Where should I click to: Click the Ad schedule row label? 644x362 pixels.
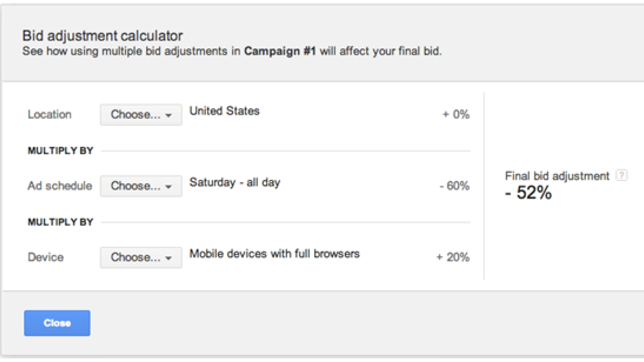click(60, 186)
